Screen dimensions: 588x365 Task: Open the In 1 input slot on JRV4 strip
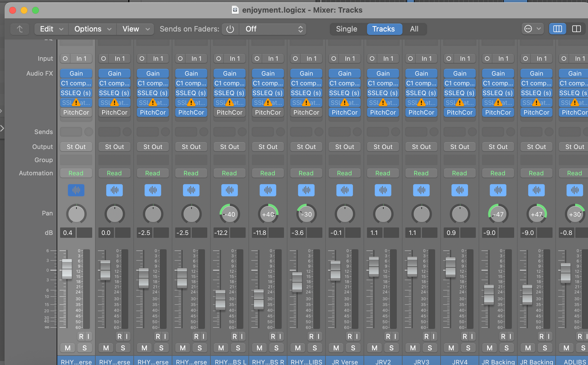click(x=465, y=59)
